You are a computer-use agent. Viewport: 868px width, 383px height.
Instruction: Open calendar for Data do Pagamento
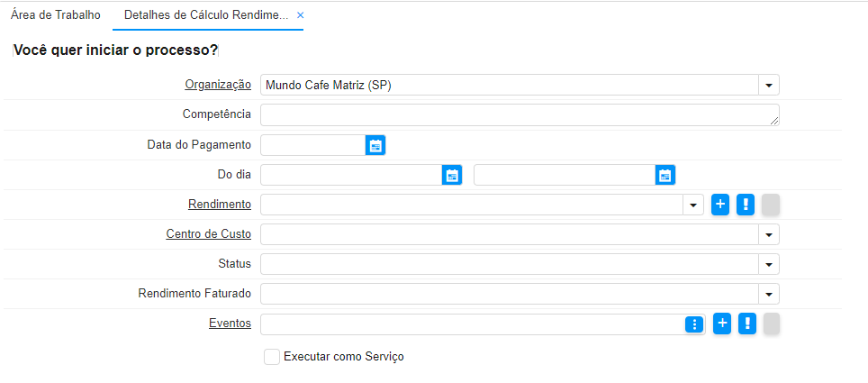[x=375, y=145]
